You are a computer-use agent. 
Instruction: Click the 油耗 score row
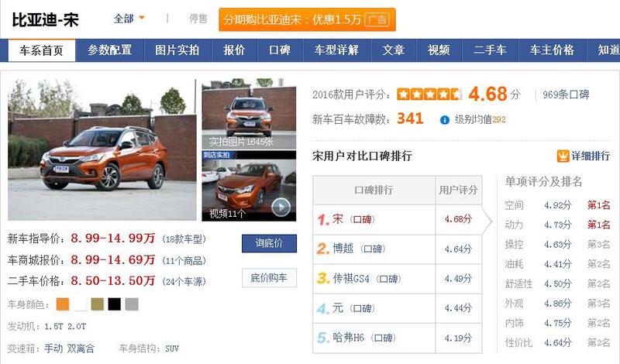[557, 263]
